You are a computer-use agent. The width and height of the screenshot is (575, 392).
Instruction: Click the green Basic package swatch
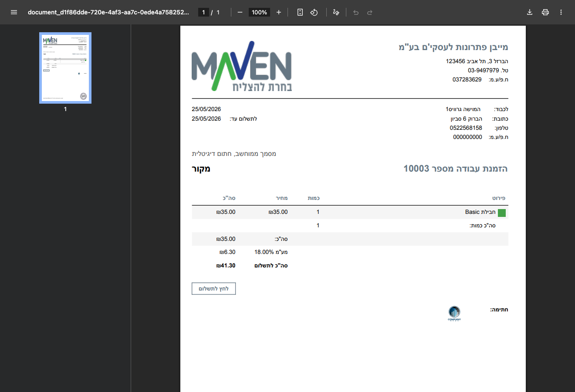[502, 213]
